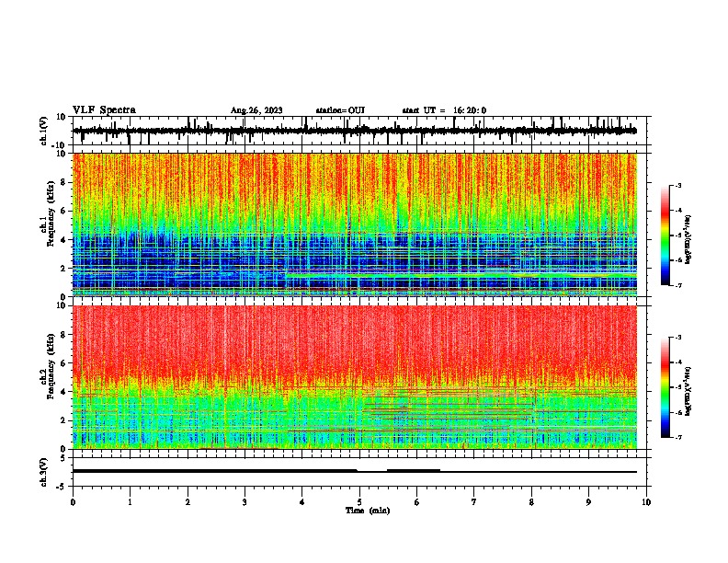This screenshot has height=563, width=728.
Task: Click the "8" tick on ch.1 frequency axis
Action: [63, 182]
